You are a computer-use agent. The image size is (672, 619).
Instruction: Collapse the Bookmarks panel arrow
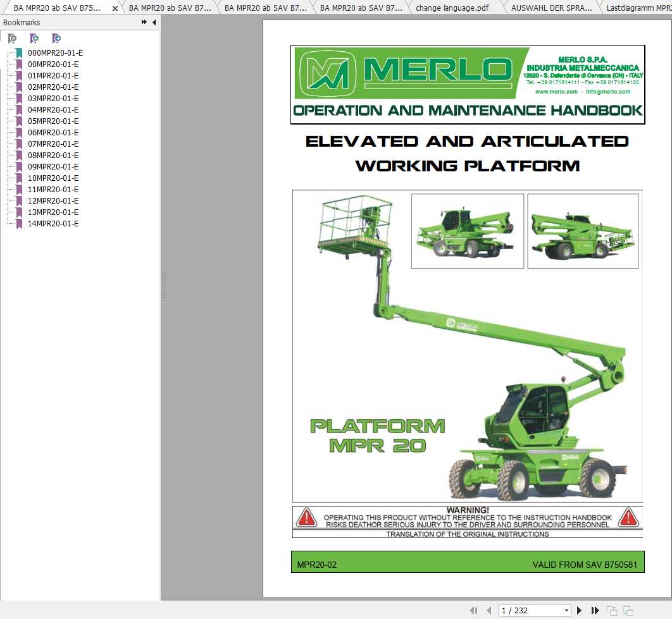(x=152, y=22)
